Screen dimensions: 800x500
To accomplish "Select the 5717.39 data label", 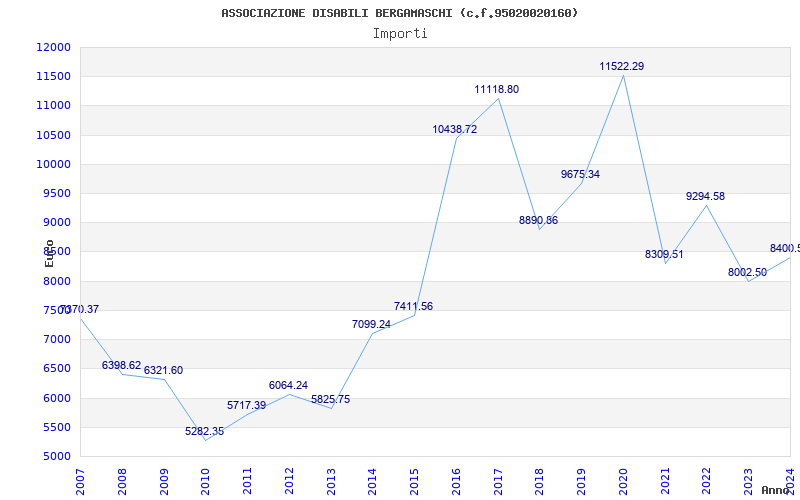I will pos(246,405).
